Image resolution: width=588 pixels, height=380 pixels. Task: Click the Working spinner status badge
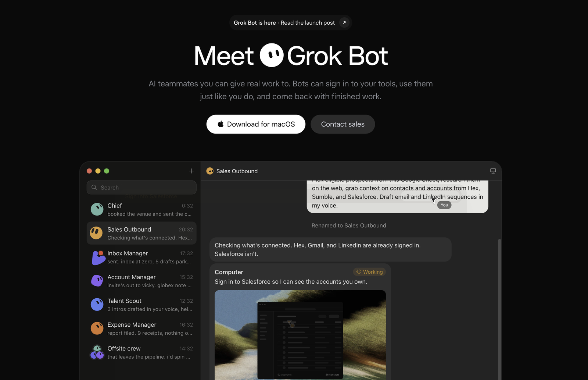369,272
